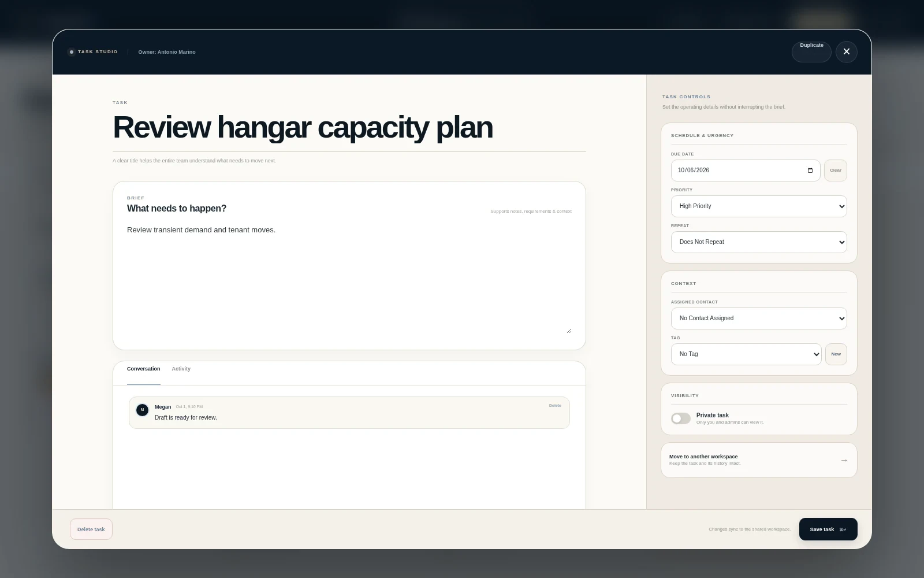The height and width of the screenshot is (578, 924).
Task: Click the arrow icon on Move to another workspace
Action: [x=844, y=460]
